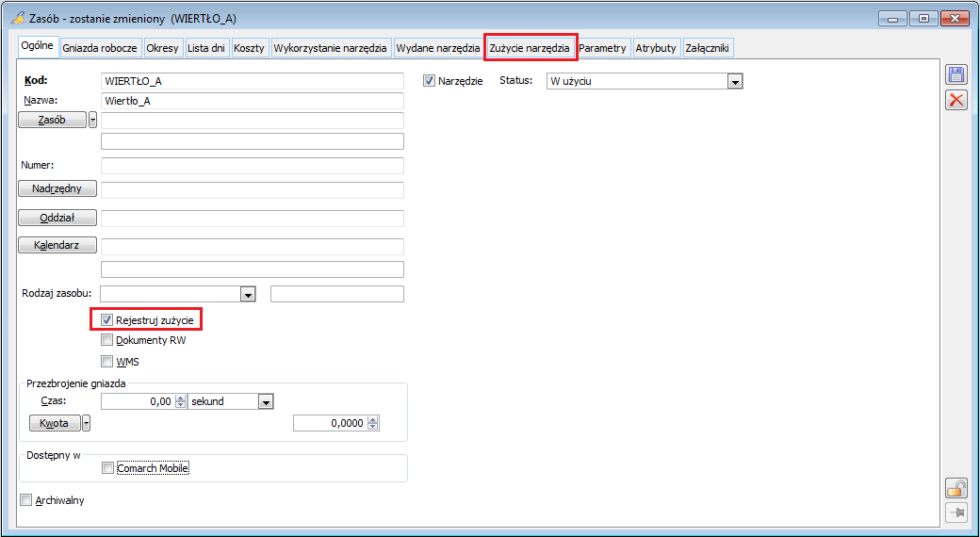Open the time unit dropdown showing sekund
980x537 pixels.
pos(267,402)
